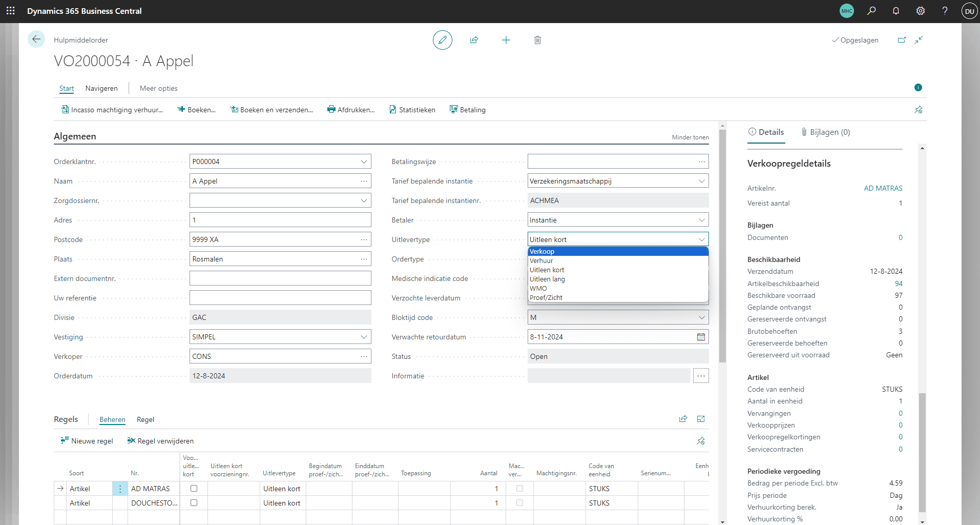The image size is (980, 525).
Task: Open Informatie ellipsis button
Action: point(701,376)
